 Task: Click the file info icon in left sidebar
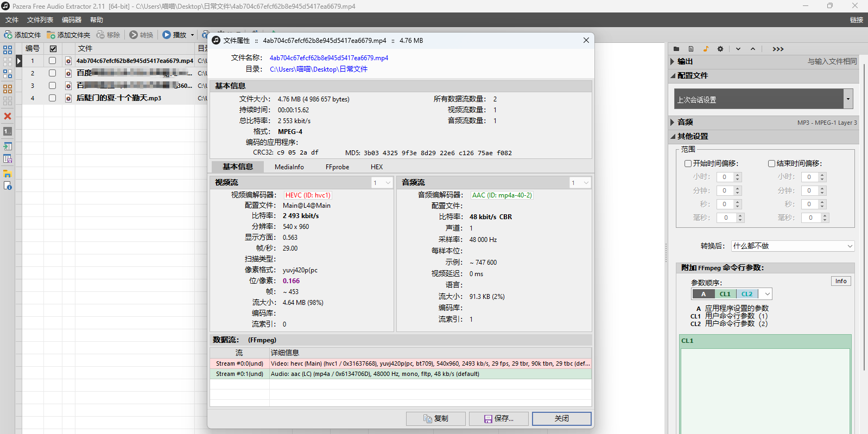8,186
